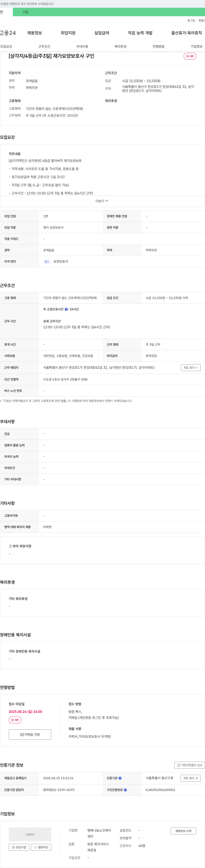Open the 채용정보 main menu
This screenshot has height=868, width=205.
click(x=34, y=33)
